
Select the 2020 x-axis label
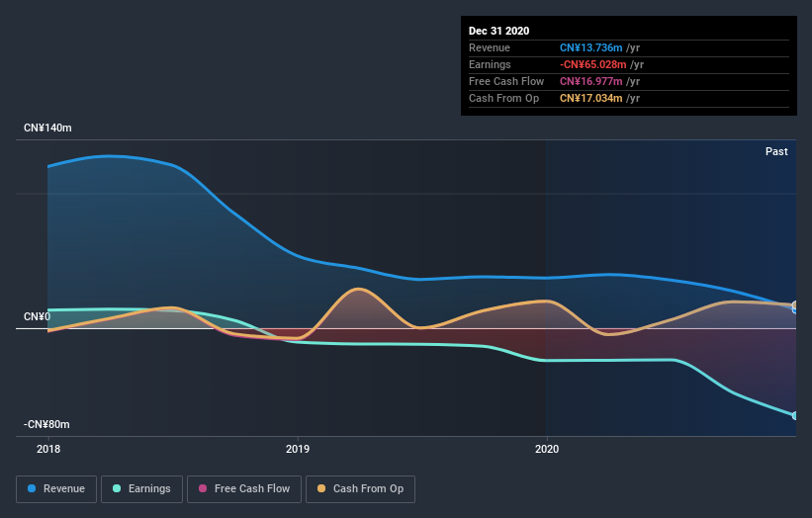[547, 449]
